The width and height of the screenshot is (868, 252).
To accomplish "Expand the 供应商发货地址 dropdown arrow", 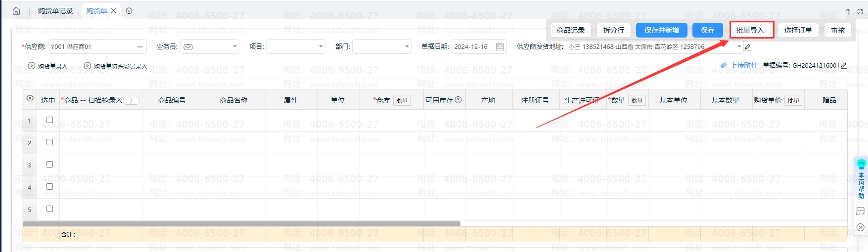I will pos(739,47).
